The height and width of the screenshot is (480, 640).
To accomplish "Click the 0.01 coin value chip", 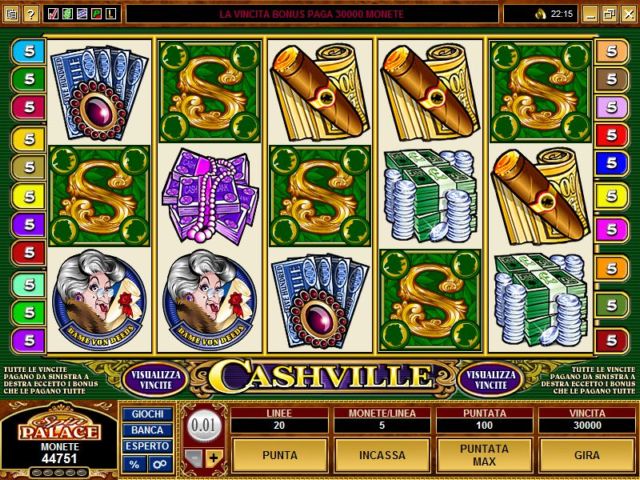I will (203, 427).
